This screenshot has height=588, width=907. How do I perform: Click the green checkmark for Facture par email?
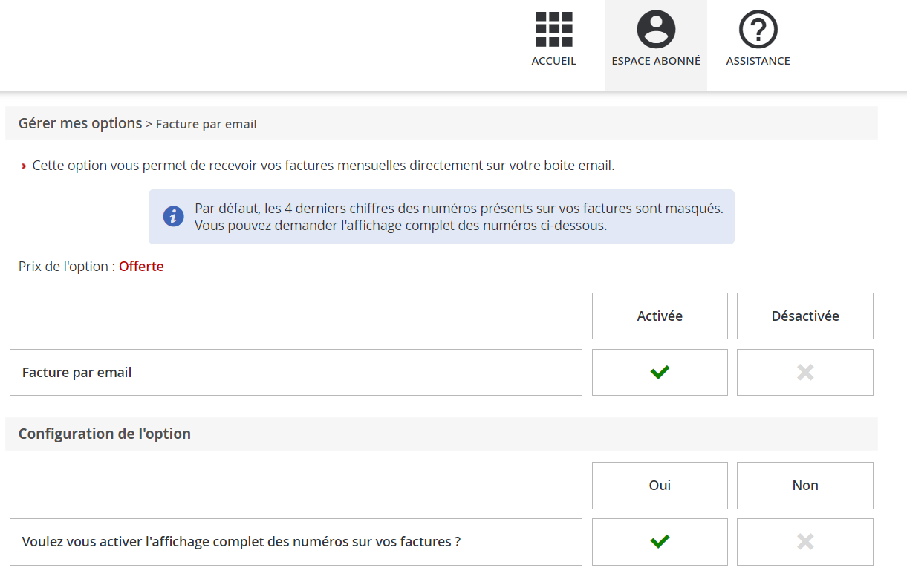(660, 373)
